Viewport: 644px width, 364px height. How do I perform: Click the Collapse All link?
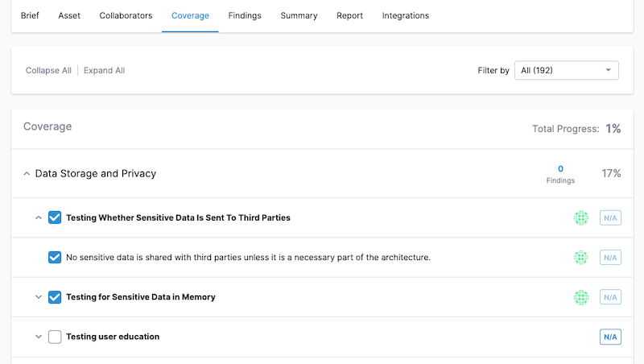point(48,70)
